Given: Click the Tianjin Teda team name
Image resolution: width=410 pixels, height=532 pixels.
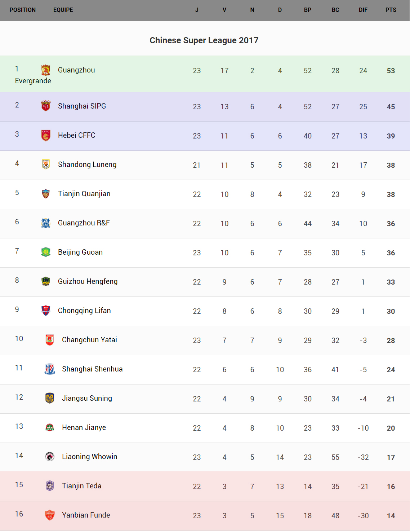Looking at the screenshot, I should coord(82,486).
